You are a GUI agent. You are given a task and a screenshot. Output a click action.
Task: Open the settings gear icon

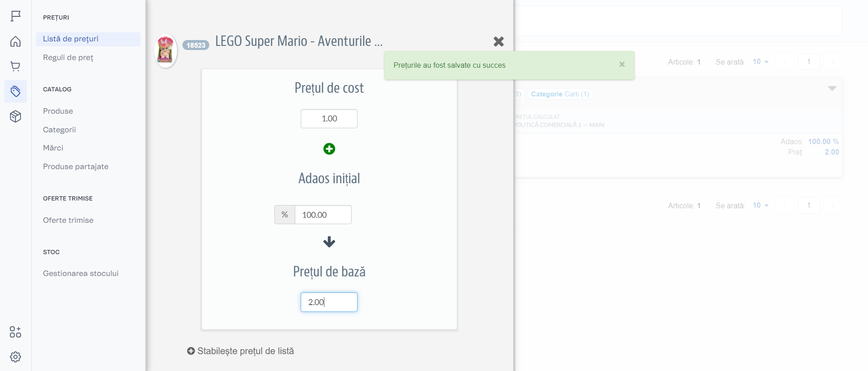15,357
